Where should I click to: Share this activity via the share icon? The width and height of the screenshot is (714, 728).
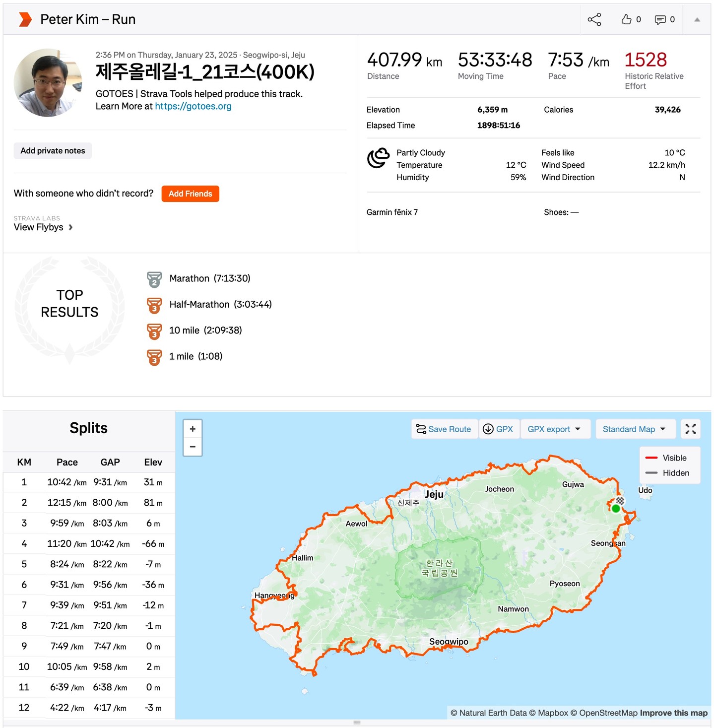coord(594,19)
